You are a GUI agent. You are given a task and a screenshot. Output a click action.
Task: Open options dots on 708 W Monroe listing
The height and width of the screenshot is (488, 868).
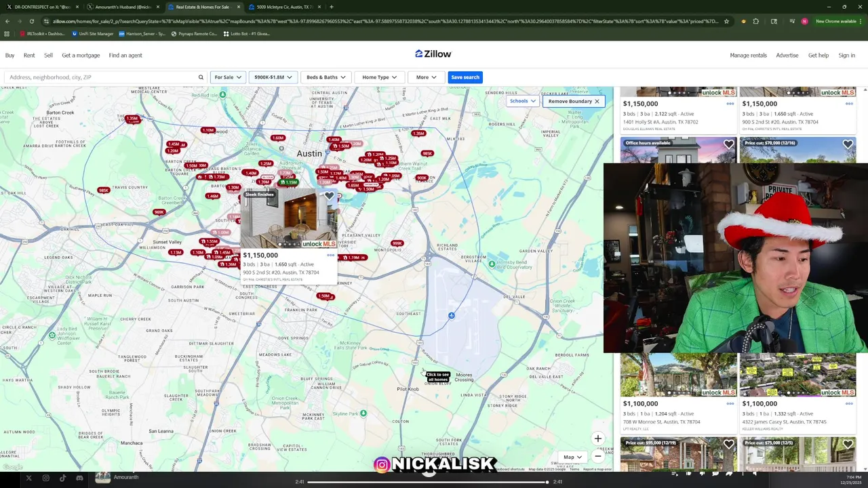730,403
